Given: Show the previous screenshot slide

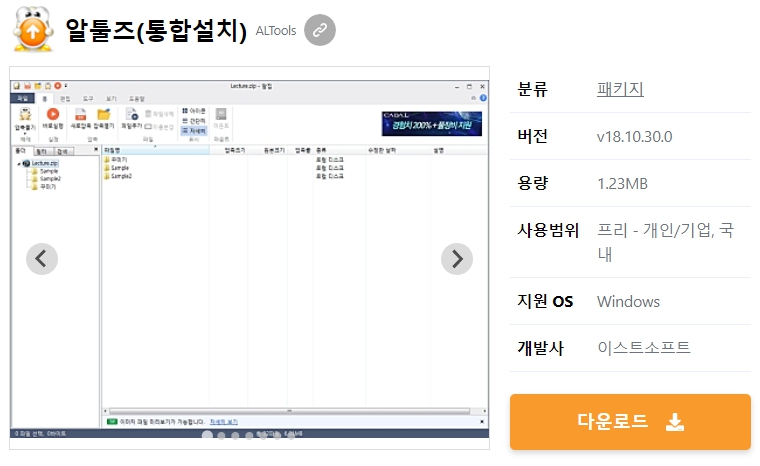Looking at the screenshot, I should click(42, 259).
